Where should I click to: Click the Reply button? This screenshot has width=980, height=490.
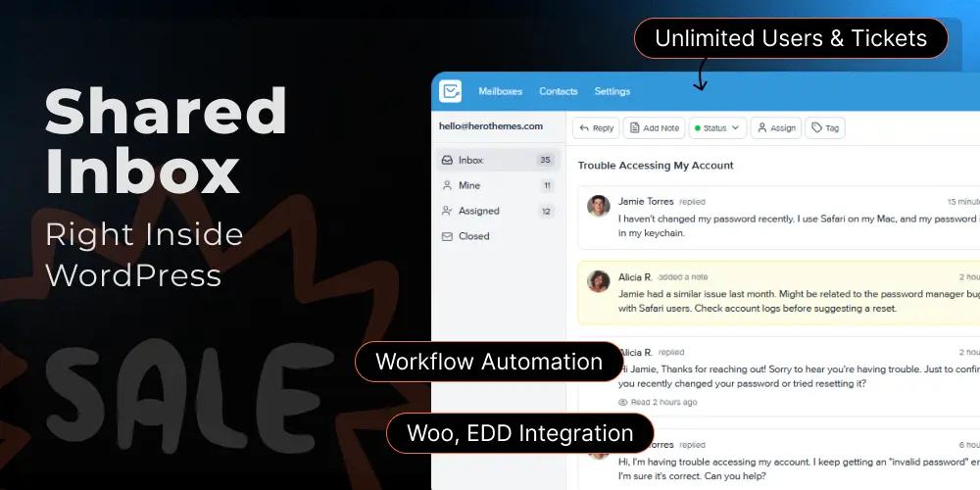coord(596,127)
